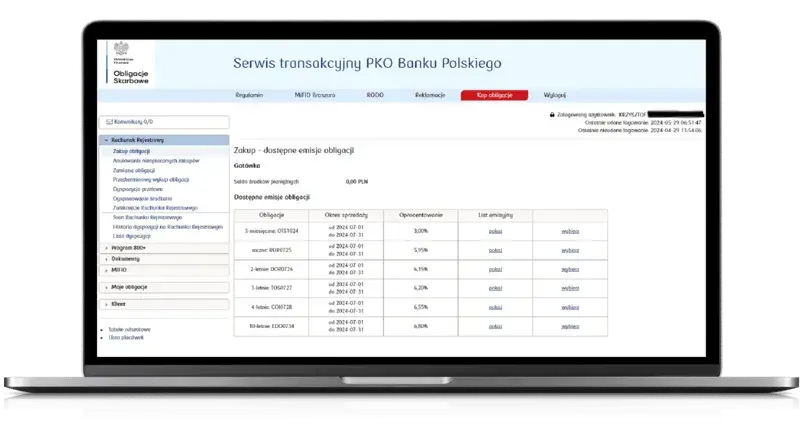Click wybierz for the 10-letnie EDO0734 bond
Viewport: 800px width, 425px height.
pos(570,327)
